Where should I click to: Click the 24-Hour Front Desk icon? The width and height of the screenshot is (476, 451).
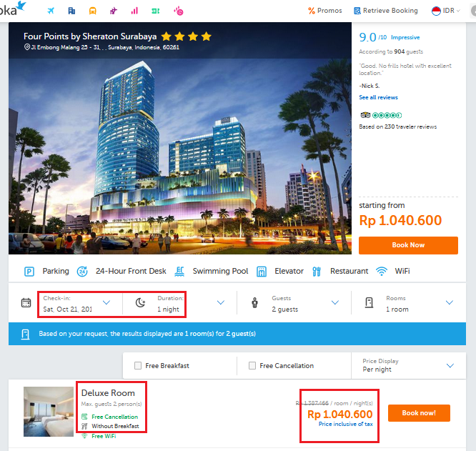(x=82, y=271)
